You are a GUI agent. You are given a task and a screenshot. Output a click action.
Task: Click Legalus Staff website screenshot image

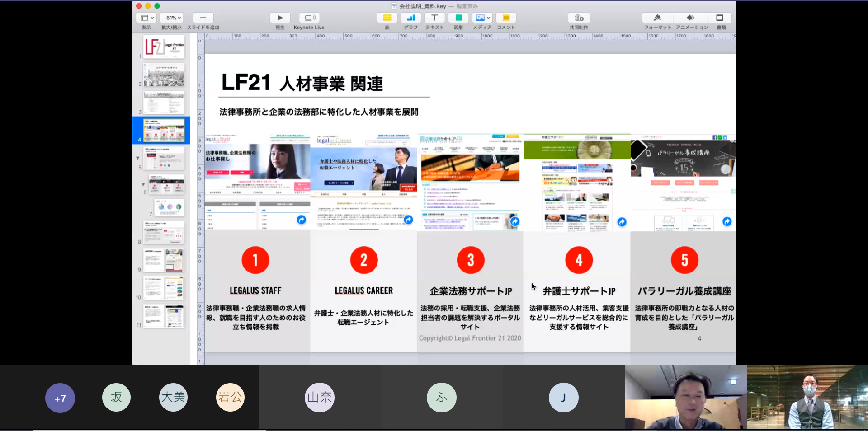[x=257, y=182]
